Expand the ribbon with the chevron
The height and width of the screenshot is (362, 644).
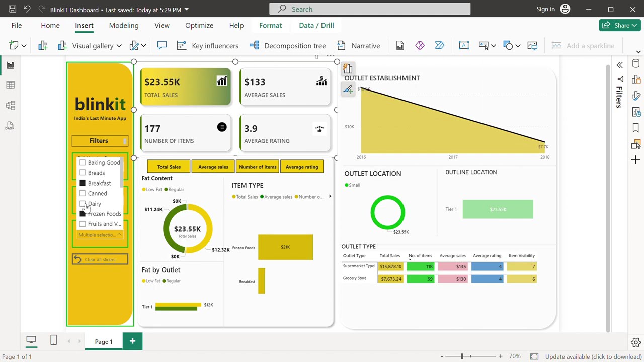click(638, 51)
